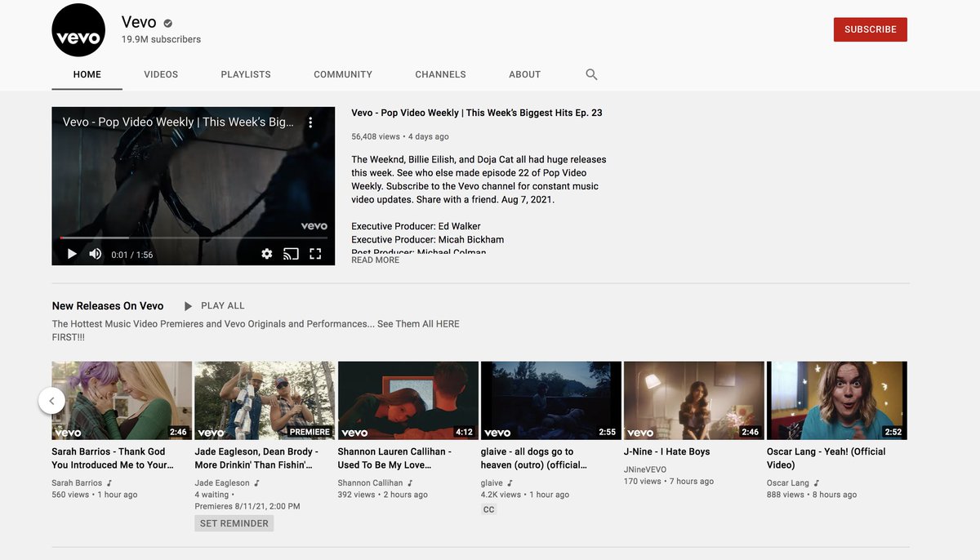Click the CC badge under glaive's video
The height and width of the screenshot is (560, 980).
coord(488,509)
